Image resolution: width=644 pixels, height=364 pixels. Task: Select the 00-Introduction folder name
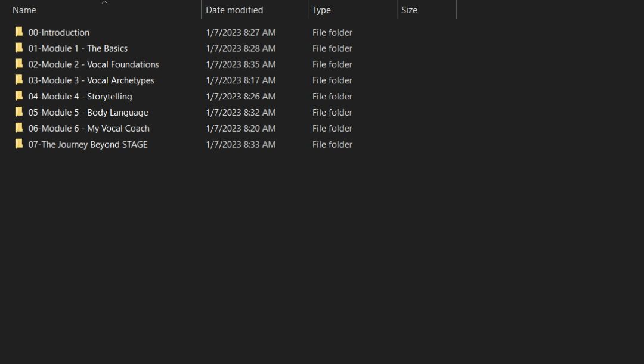(x=59, y=32)
